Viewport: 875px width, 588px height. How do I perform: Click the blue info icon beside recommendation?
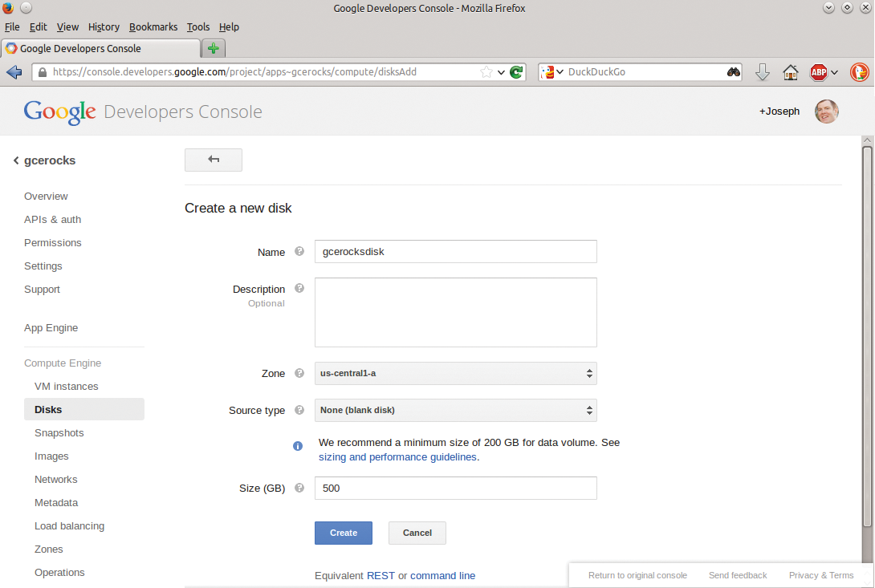(298, 446)
